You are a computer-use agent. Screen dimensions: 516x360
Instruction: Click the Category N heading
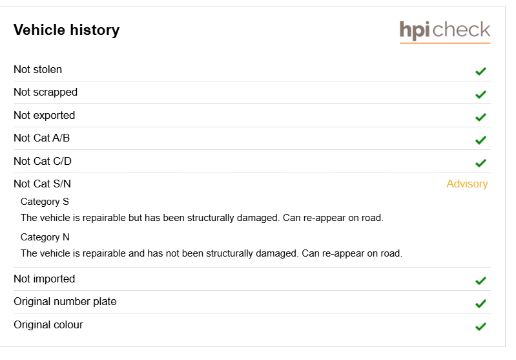click(x=45, y=237)
